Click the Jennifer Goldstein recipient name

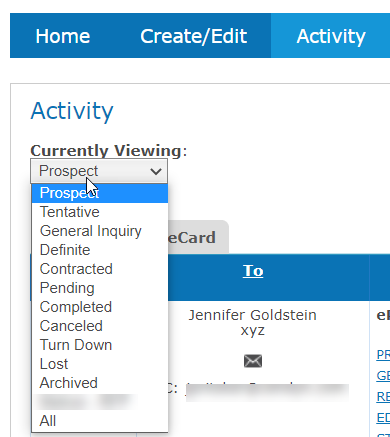point(253,315)
